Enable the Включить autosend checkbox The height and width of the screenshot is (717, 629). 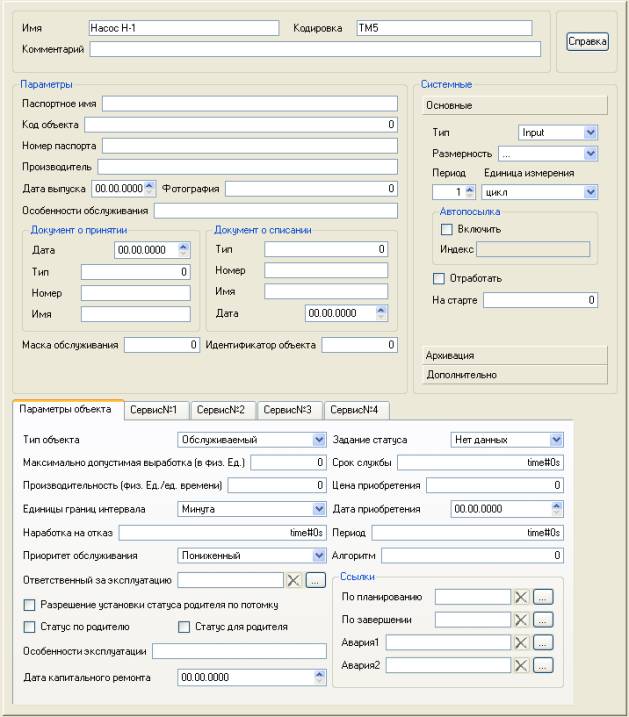pyautogui.click(x=447, y=229)
